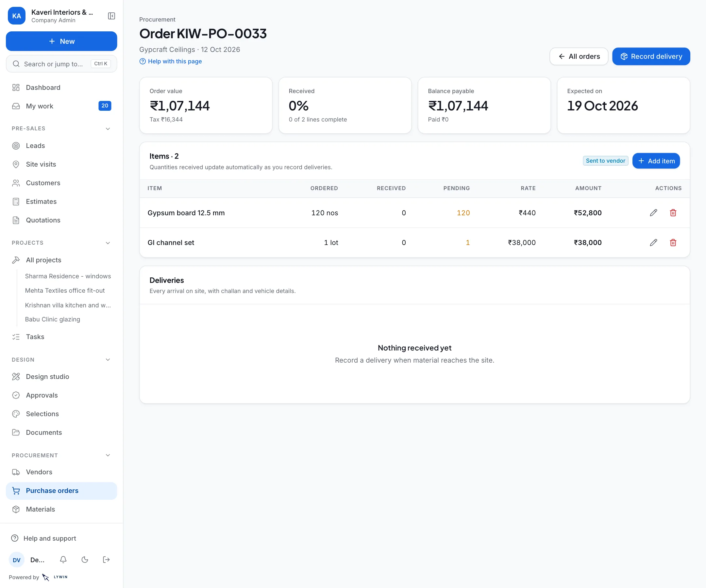Collapse the Pre-Sales section
This screenshot has height=588, width=706.
(x=108, y=129)
